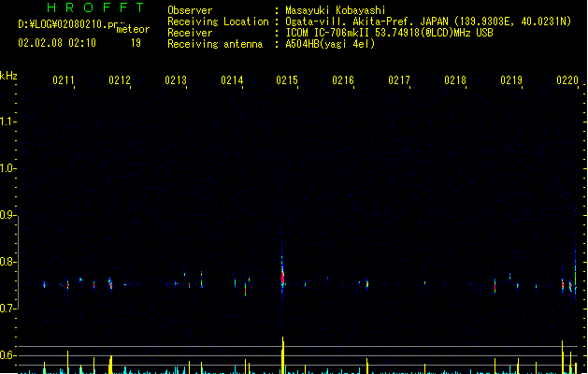Click the 1.0 kHz axis label
This screenshot has width=588, height=374.
7,168
